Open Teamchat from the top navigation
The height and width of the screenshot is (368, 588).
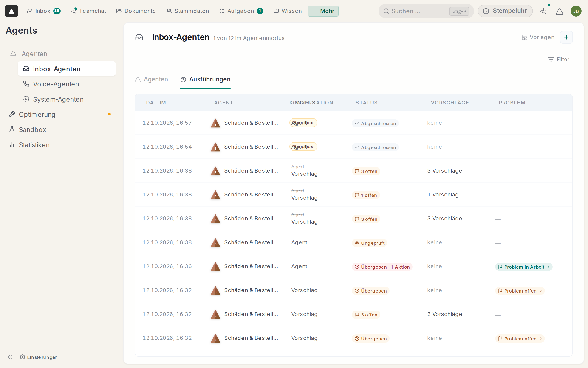click(88, 11)
